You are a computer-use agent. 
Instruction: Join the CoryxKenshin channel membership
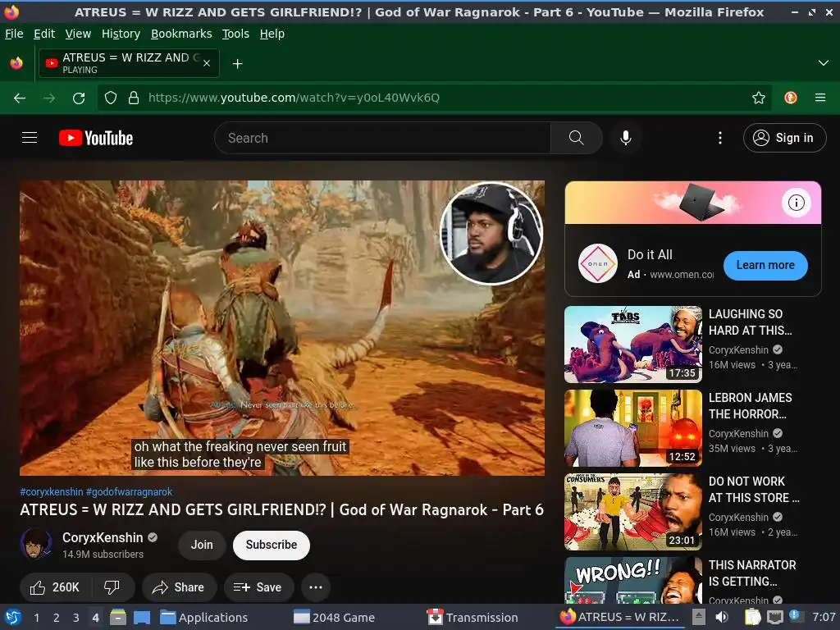[202, 545]
